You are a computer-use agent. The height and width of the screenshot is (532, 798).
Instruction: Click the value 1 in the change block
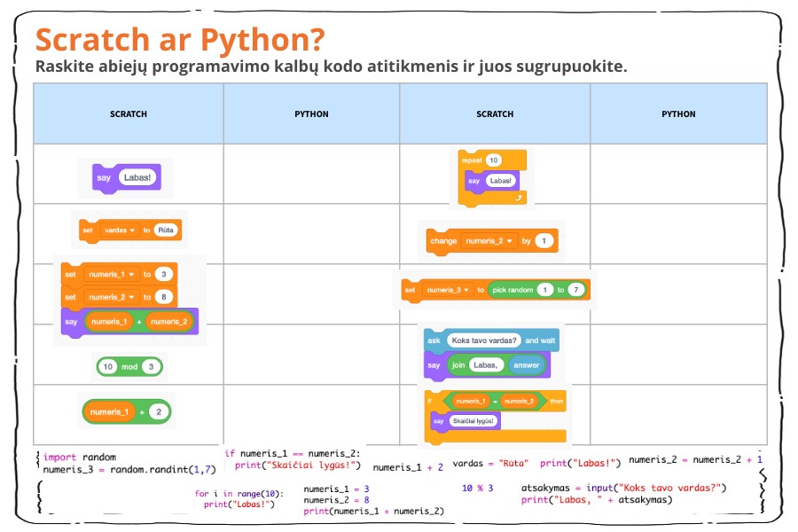coord(544,241)
